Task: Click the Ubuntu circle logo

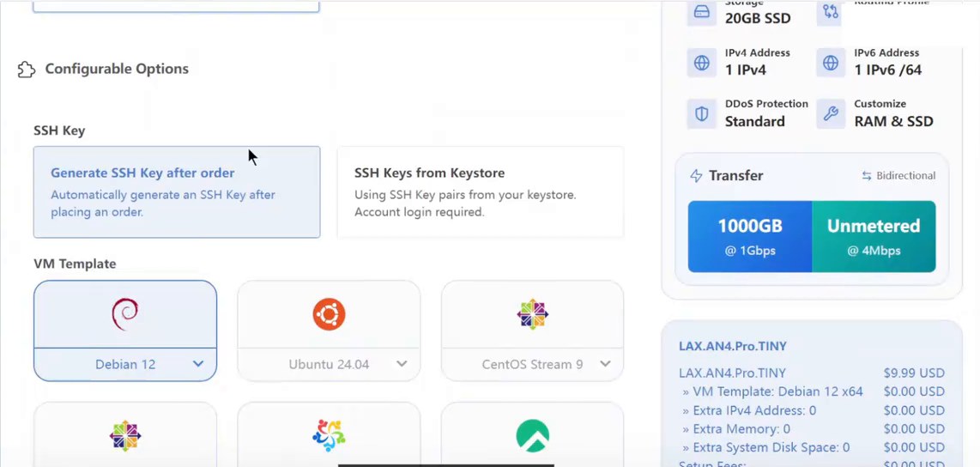Action: tap(329, 314)
